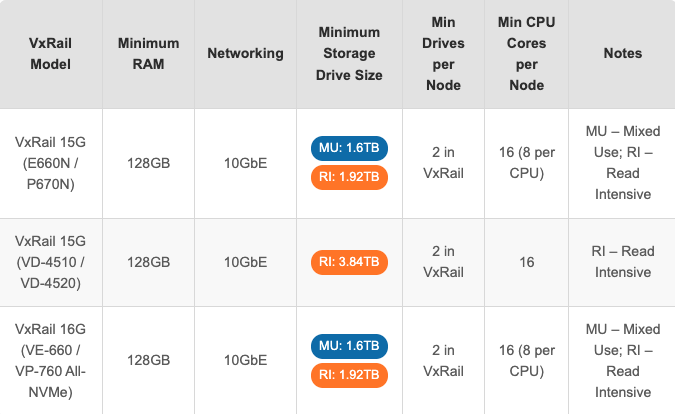This screenshot has height=414, width=675.
Task: Click the 128GB cell in the VD-4510 row
Action: (148, 262)
